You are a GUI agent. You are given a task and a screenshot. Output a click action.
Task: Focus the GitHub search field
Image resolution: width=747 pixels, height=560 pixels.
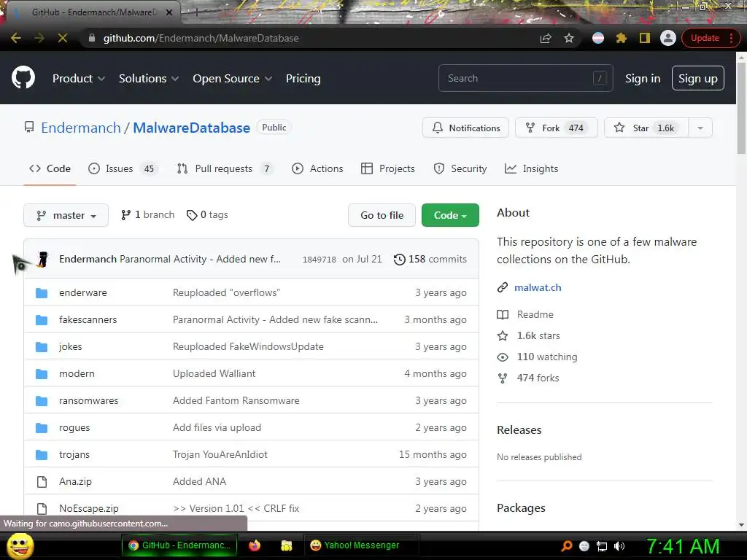coord(525,78)
